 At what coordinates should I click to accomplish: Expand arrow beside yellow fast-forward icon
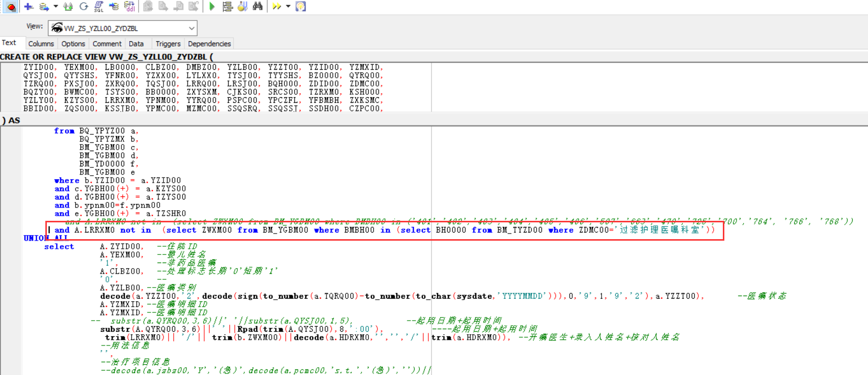(x=288, y=7)
